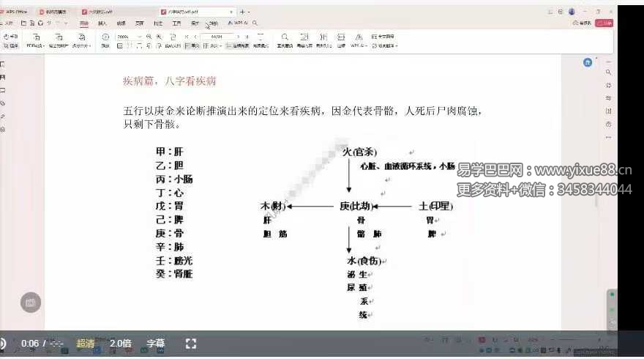Click the blue circular assistant icon

click(587, 63)
